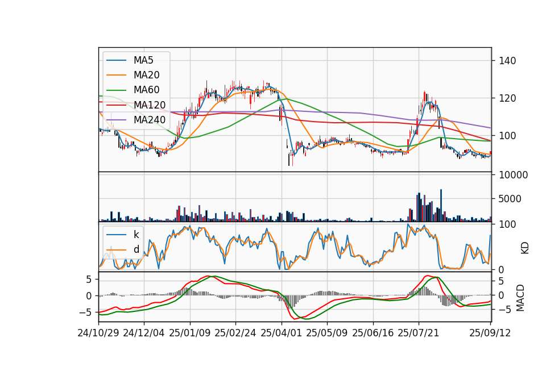Viewport: 546px width, 392px height.
Task: Click the 25/07/21 date label
Action: pyautogui.click(x=419, y=333)
